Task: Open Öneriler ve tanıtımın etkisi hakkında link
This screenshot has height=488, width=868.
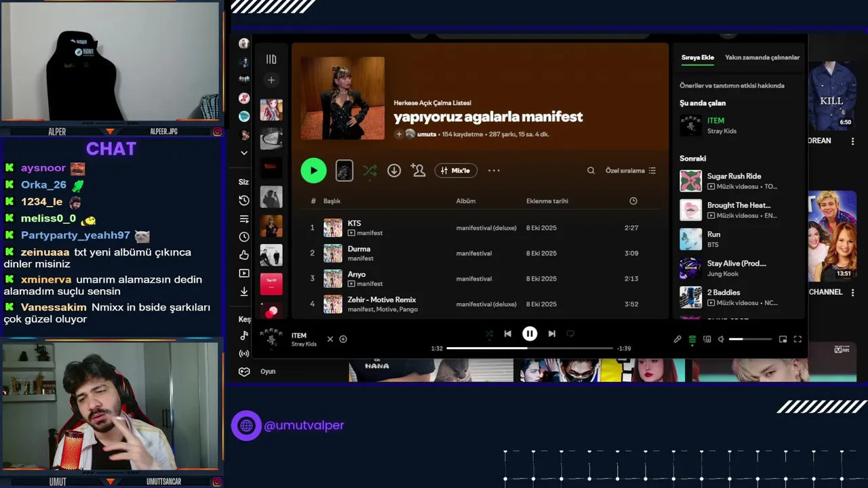Action: pyautogui.click(x=732, y=86)
